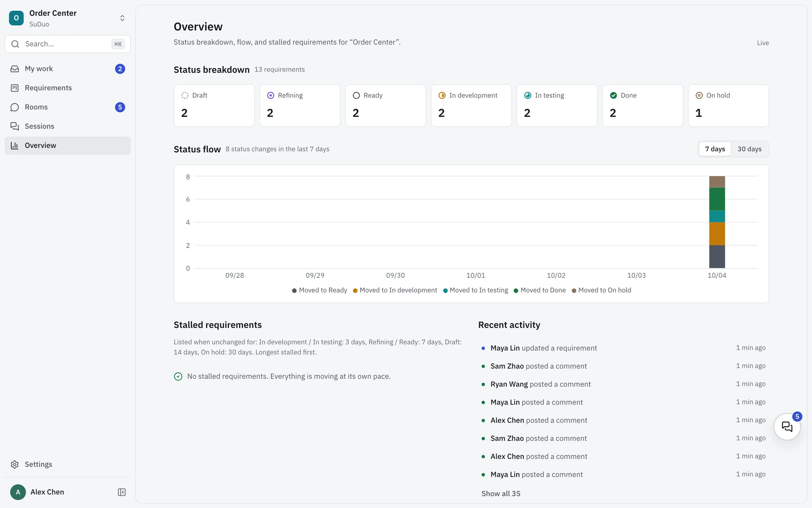Switch status flow to 7 days
The height and width of the screenshot is (508, 812).
pos(715,149)
